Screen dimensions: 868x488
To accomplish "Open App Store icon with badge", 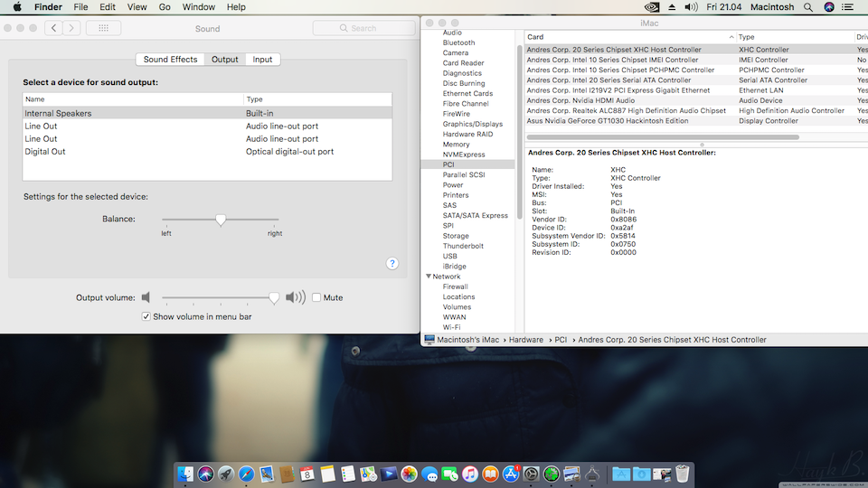I will pyautogui.click(x=510, y=474).
